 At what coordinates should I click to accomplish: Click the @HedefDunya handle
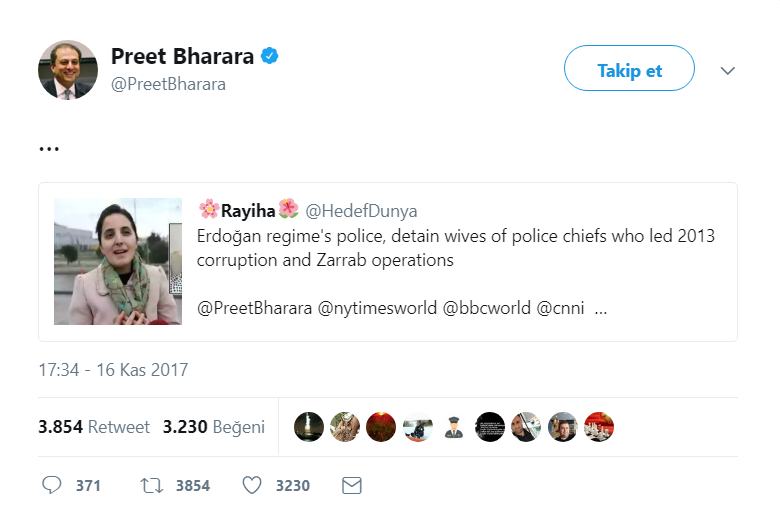[x=361, y=210]
